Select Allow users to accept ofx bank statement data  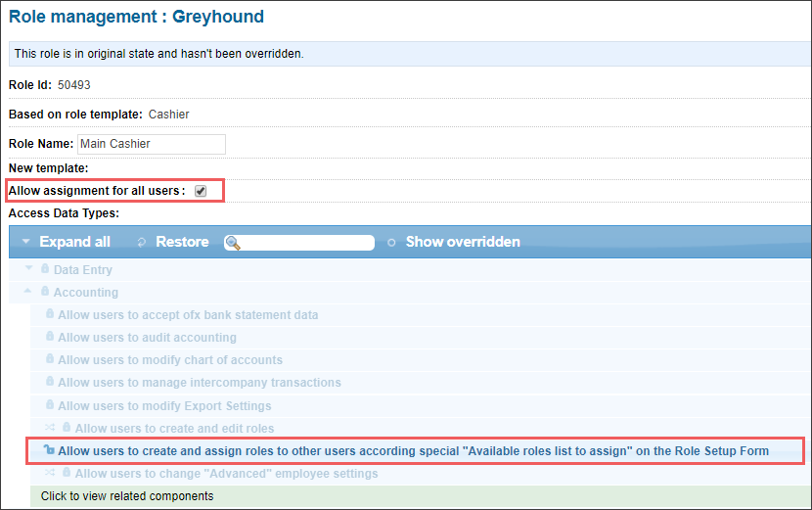188,314
